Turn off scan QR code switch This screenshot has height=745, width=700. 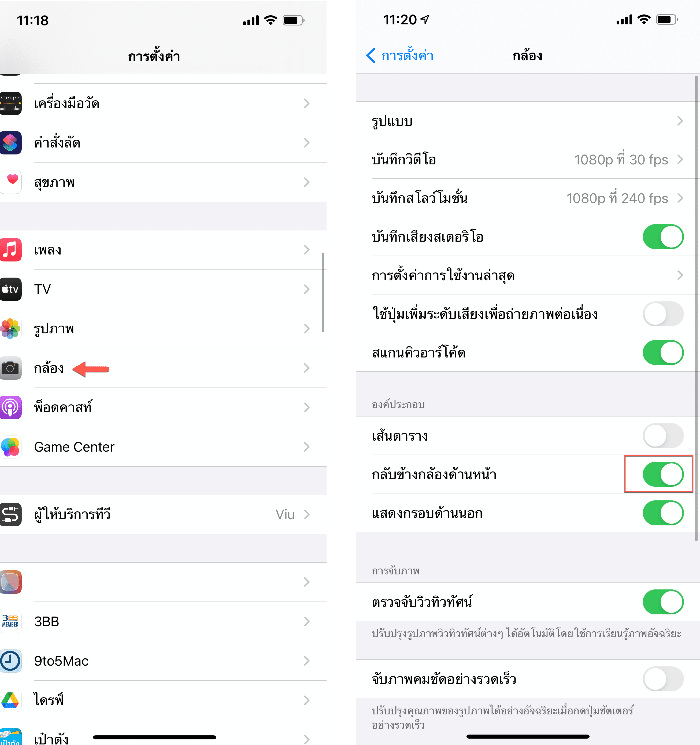pyautogui.click(x=663, y=352)
